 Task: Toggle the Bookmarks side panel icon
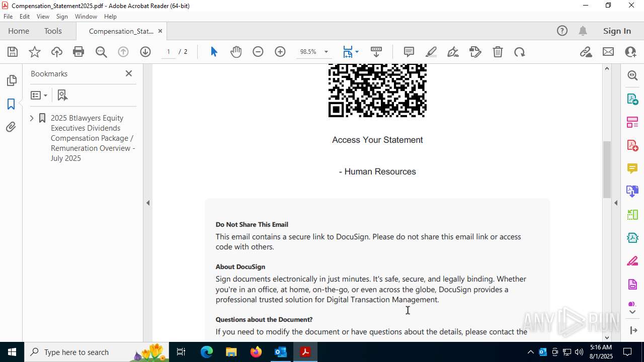11,104
